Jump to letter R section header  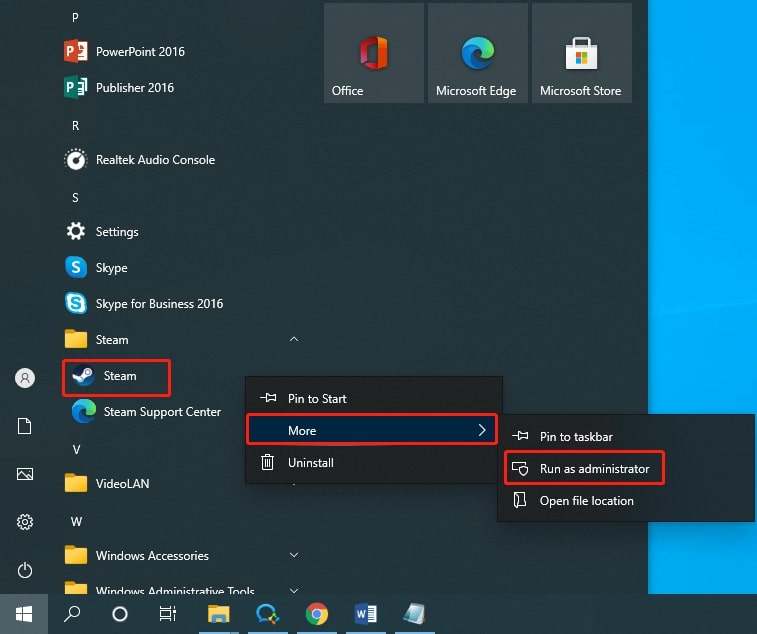(x=75, y=126)
